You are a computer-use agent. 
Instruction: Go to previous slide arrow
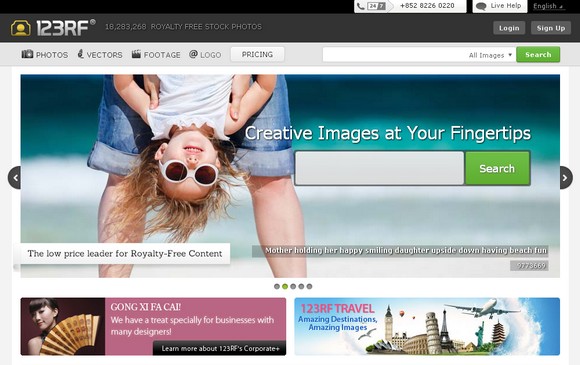tap(15, 178)
